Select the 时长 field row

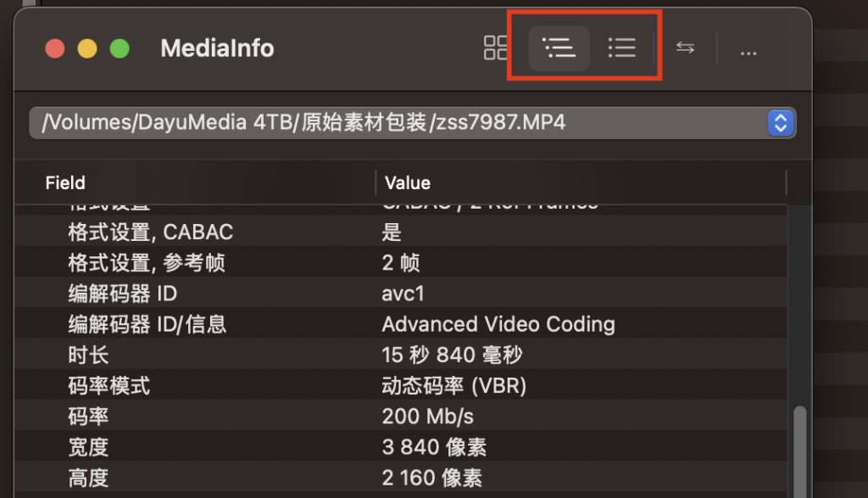(88, 355)
